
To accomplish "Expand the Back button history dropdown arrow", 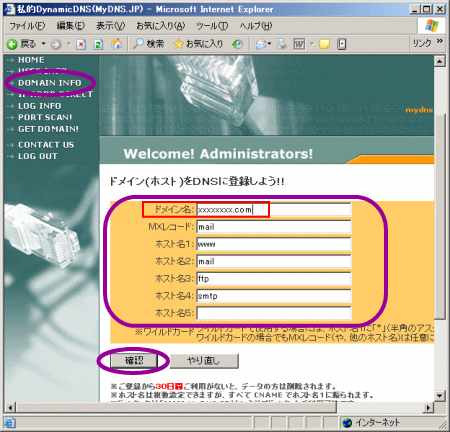I will point(43,44).
